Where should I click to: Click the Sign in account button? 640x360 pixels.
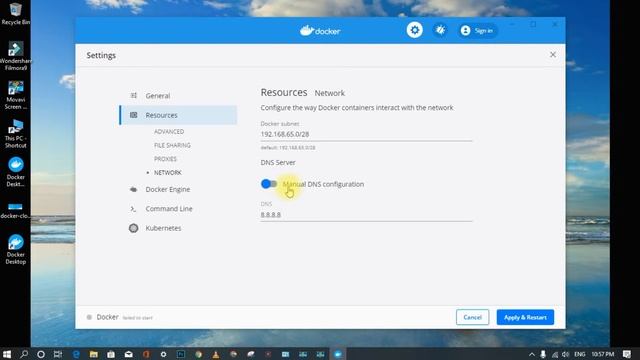(x=477, y=31)
